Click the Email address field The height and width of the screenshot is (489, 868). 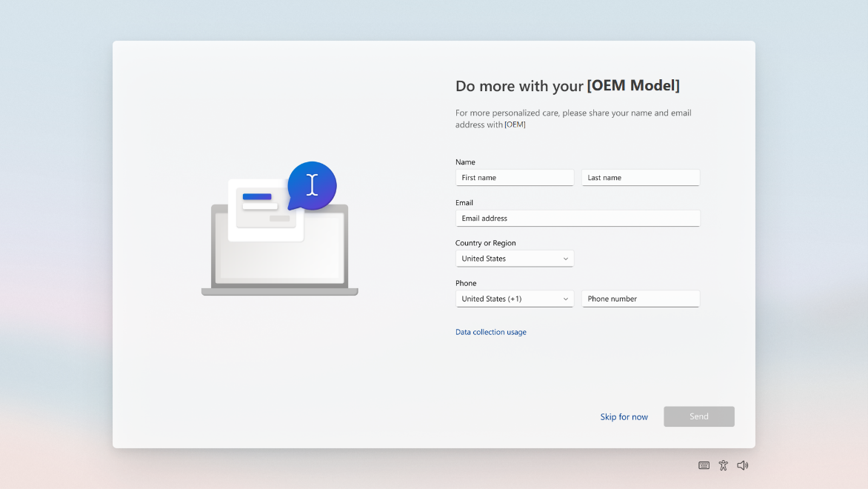[577, 218]
